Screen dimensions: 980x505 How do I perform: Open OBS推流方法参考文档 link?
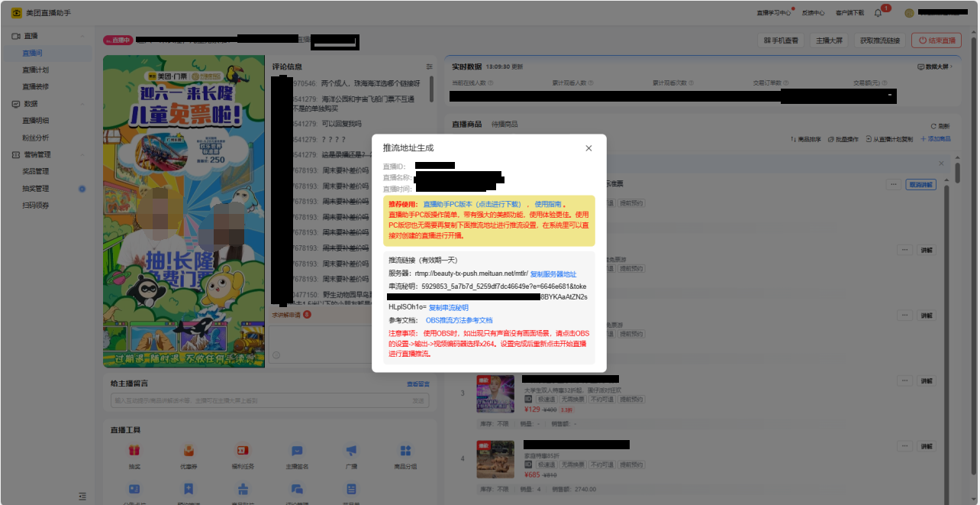(459, 320)
